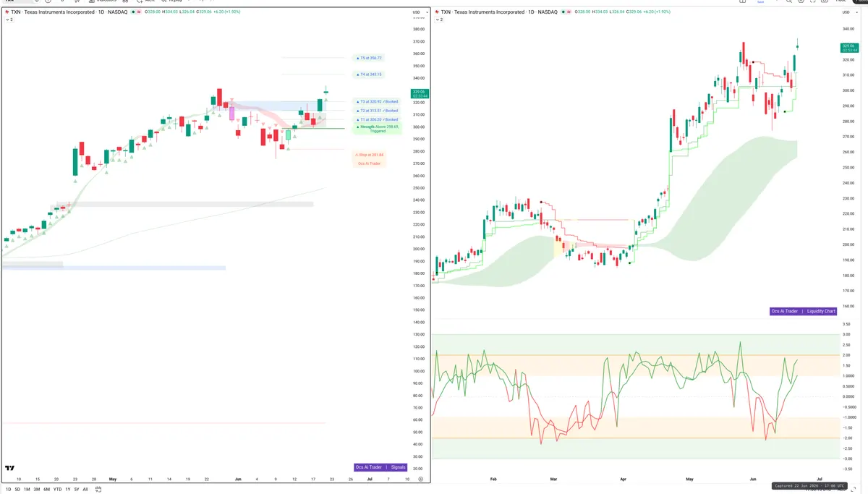868x494 pixels.
Task: Click the 'May' date label on left chart
Action: [112, 479]
